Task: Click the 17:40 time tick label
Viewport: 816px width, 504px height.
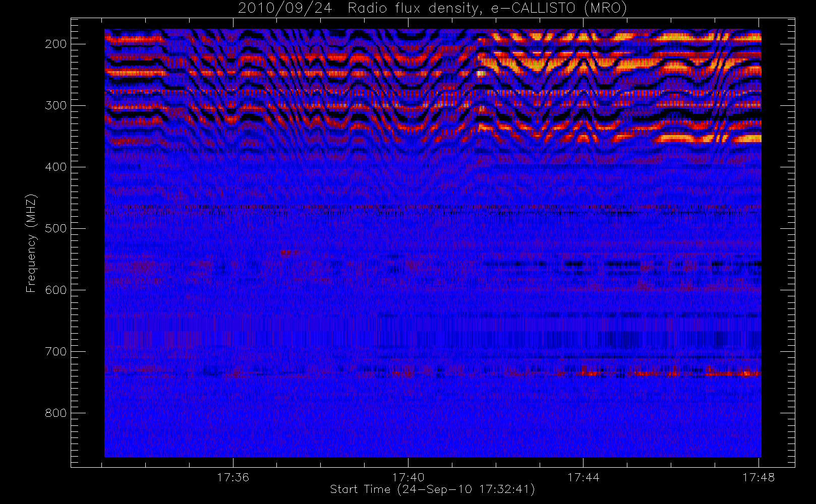Action: click(x=408, y=477)
